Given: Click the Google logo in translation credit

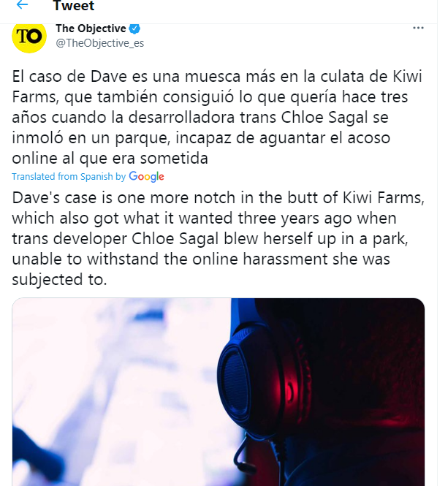Looking at the screenshot, I should pyautogui.click(x=146, y=177).
